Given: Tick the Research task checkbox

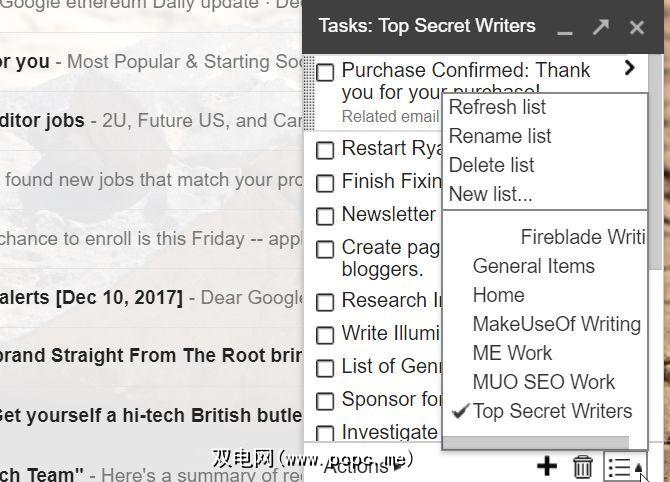Looking at the screenshot, I should click(325, 302).
